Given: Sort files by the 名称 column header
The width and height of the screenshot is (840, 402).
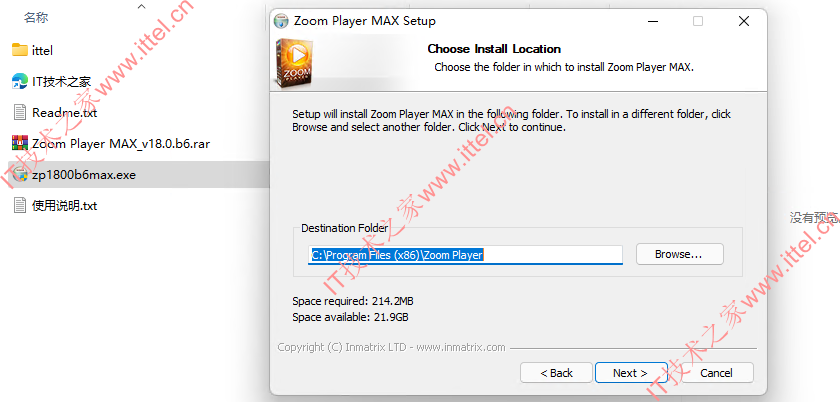Looking at the screenshot, I should (36, 18).
